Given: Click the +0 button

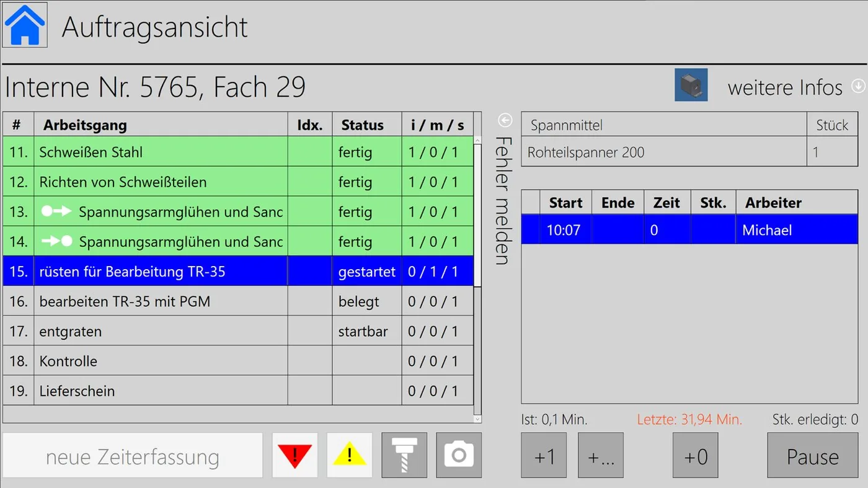Looking at the screenshot, I should [x=696, y=455].
